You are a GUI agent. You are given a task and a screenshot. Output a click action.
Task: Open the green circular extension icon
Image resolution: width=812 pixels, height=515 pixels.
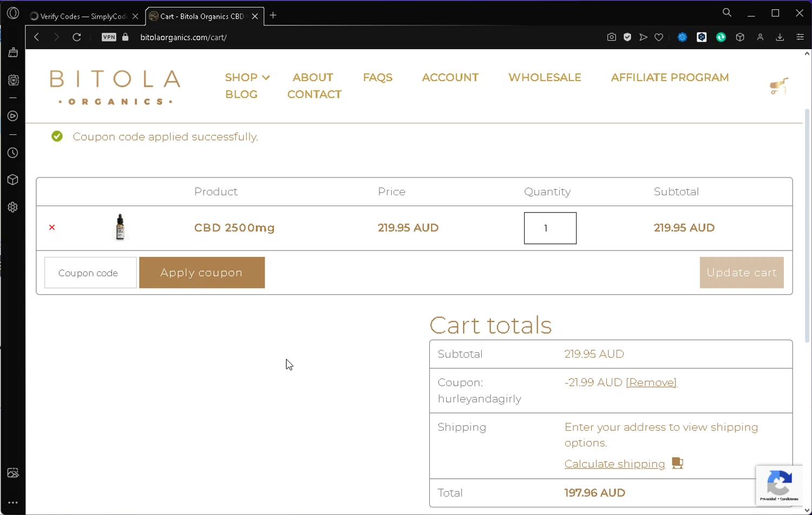click(721, 37)
